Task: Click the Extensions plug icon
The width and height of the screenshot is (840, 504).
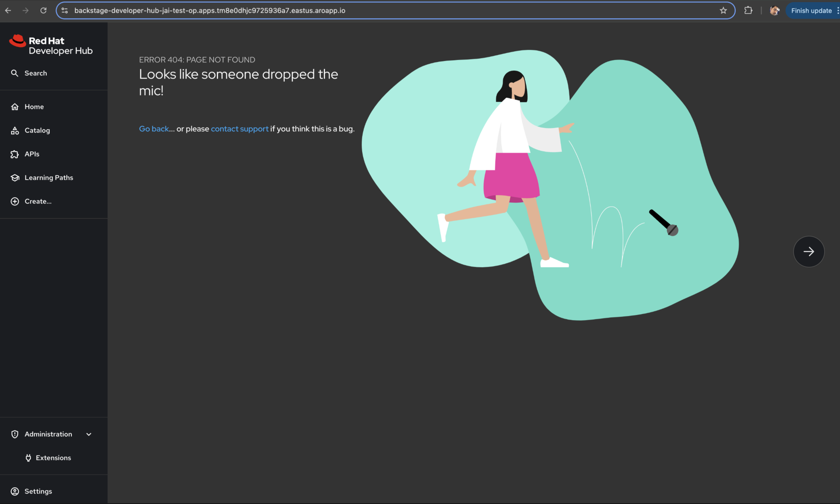Action: (x=28, y=458)
